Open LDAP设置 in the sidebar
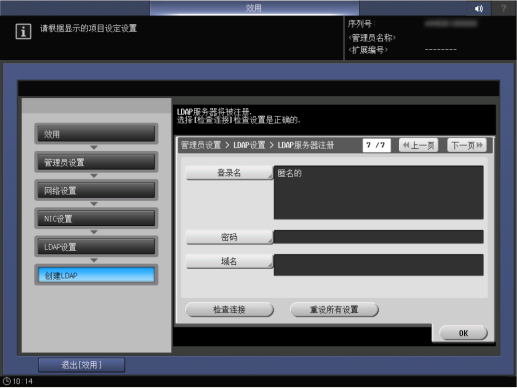The height and width of the screenshot is (388, 517). point(96,247)
